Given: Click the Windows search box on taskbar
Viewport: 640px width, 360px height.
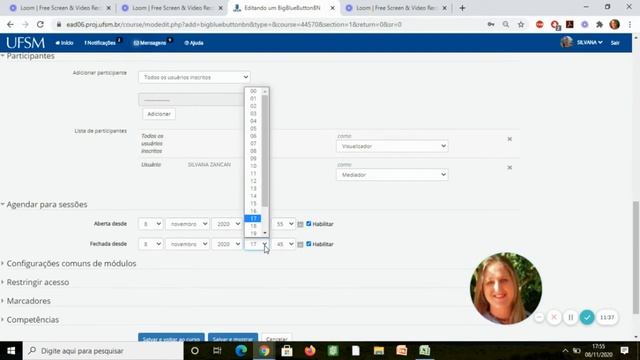Looking at the screenshot, I should click(103, 351).
